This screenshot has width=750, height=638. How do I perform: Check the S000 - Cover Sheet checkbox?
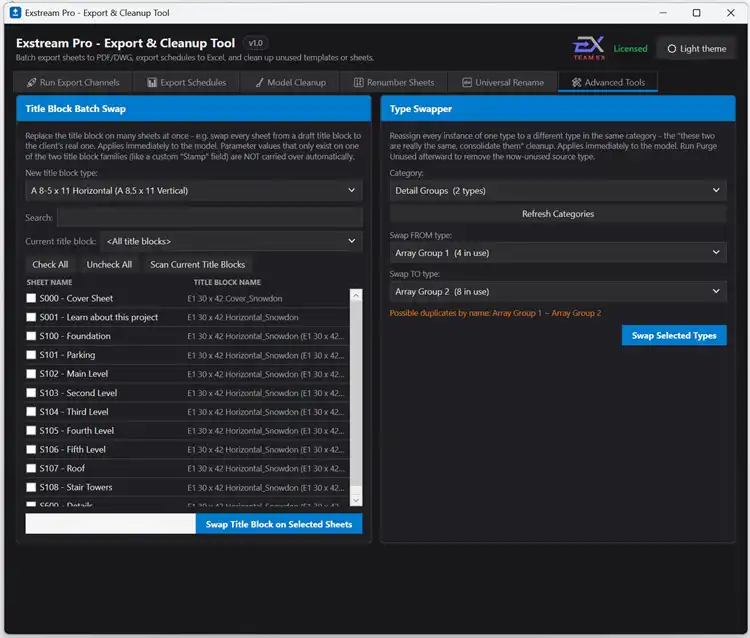click(31, 298)
